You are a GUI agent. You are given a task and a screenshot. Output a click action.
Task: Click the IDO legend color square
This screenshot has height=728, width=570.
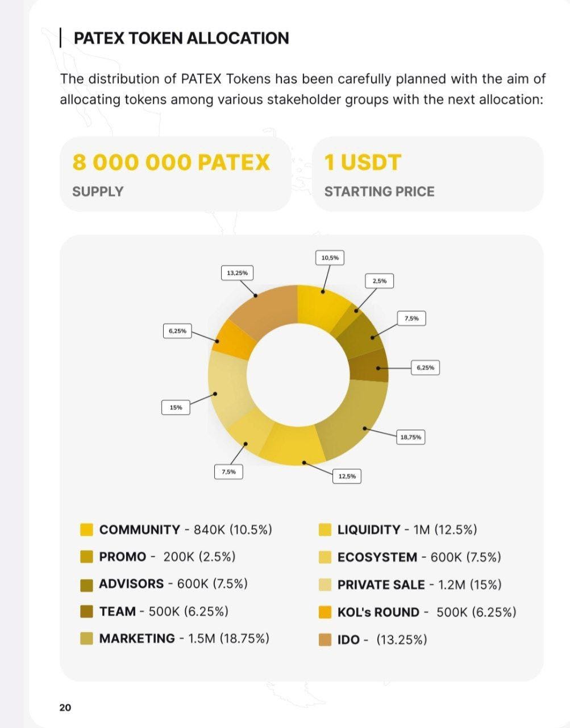325,640
